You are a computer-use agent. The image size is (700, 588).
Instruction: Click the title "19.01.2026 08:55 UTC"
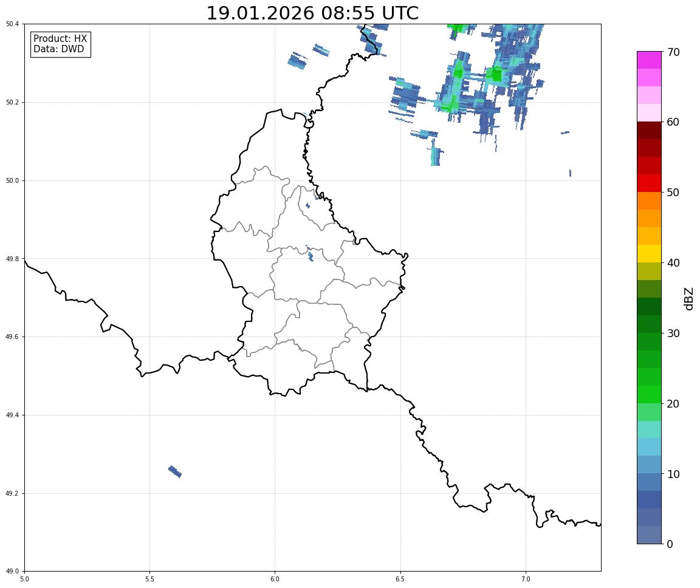tap(312, 13)
